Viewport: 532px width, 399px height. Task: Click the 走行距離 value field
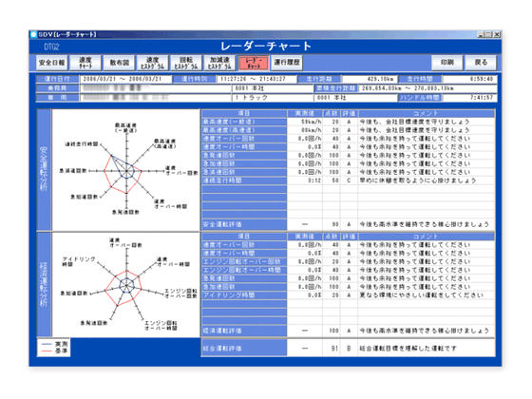(x=369, y=79)
